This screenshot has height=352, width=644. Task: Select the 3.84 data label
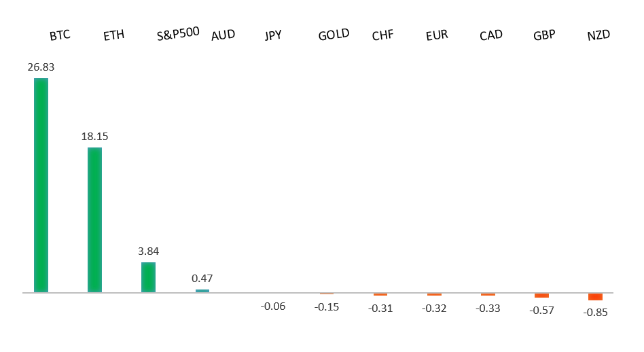pyautogui.click(x=148, y=251)
